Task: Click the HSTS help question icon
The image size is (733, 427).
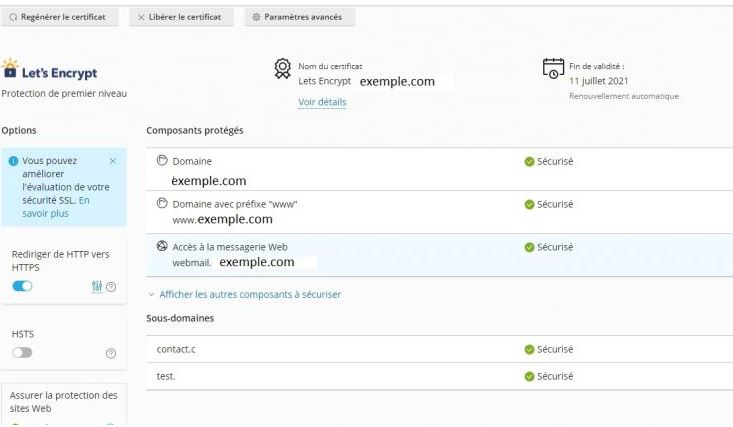Action: coord(111,353)
